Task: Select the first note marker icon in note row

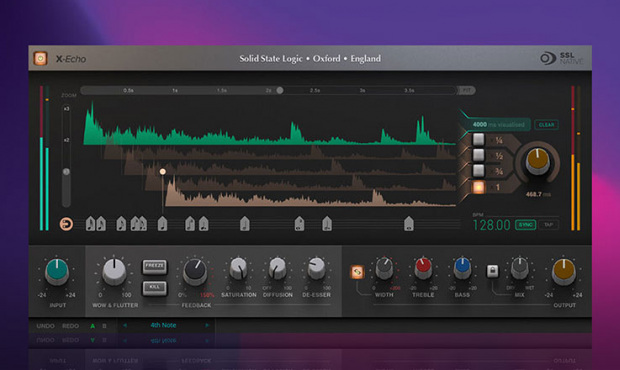Action: click(90, 224)
